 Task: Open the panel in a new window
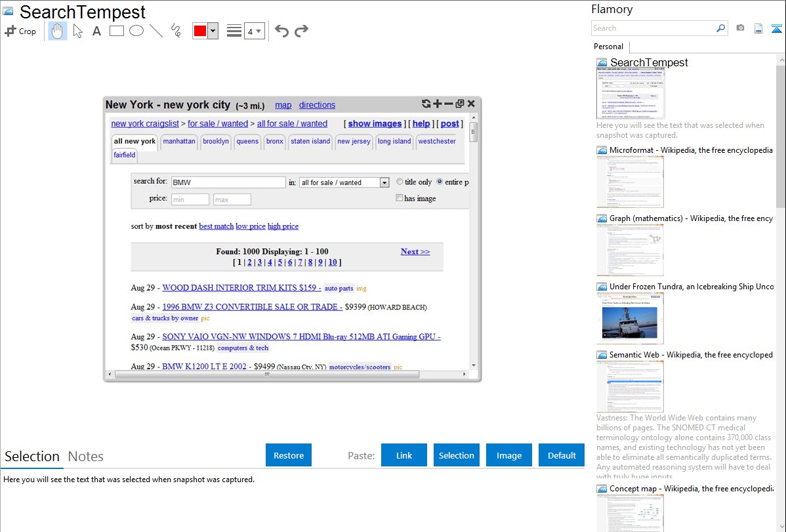(460, 104)
